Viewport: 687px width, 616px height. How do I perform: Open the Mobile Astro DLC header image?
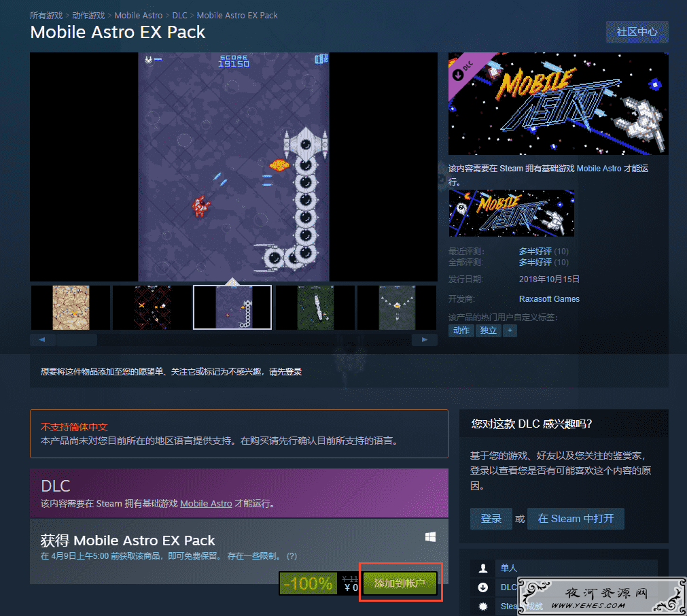[558, 103]
